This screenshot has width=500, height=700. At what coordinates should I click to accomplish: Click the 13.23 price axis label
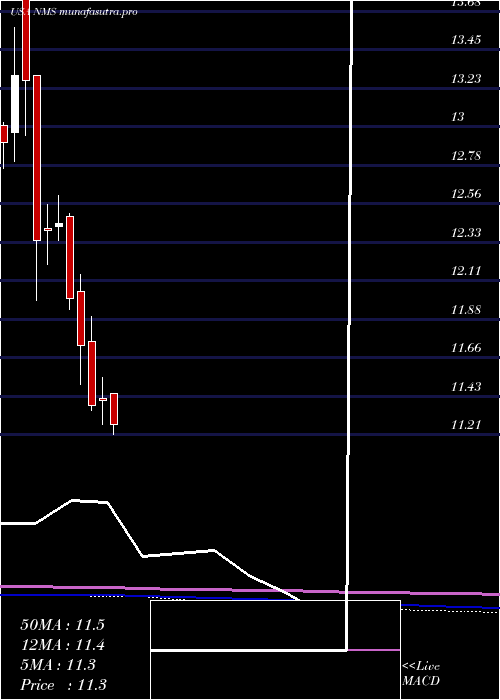click(x=466, y=79)
